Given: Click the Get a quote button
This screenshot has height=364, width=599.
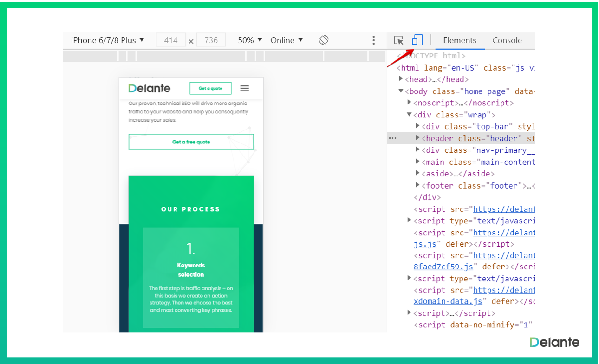Looking at the screenshot, I should (x=210, y=88).
